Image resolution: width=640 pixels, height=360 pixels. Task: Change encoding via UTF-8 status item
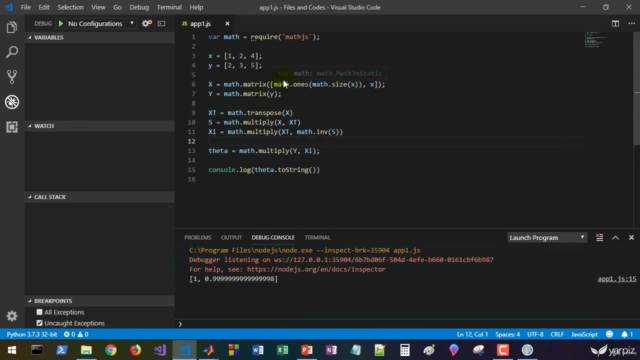pyautogui.click(x=535, y=334)
